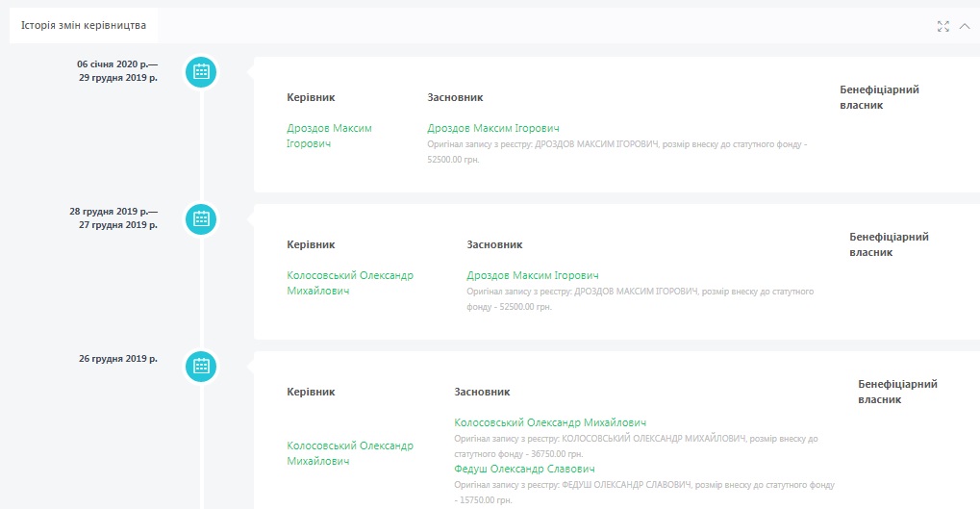Select the Історія змін керівництва tab
Image resolution: width=980 pixels, height=509 pixels.
click(84, 24)
